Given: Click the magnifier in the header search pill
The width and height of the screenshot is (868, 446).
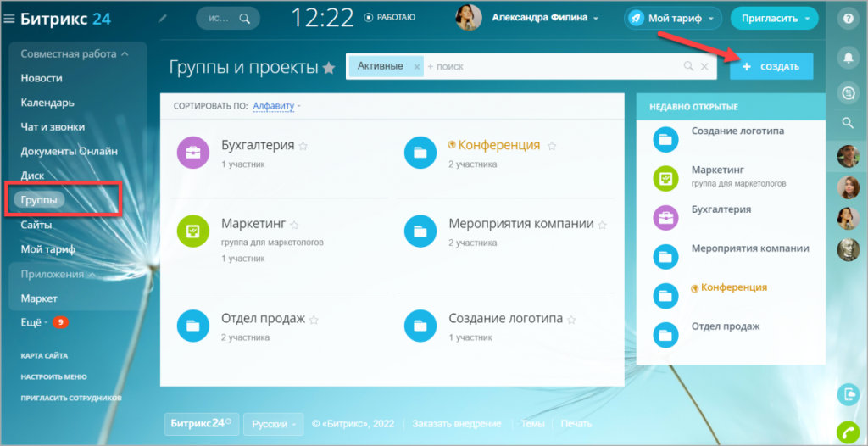Looking at the screenshot, I should [244, 19].
